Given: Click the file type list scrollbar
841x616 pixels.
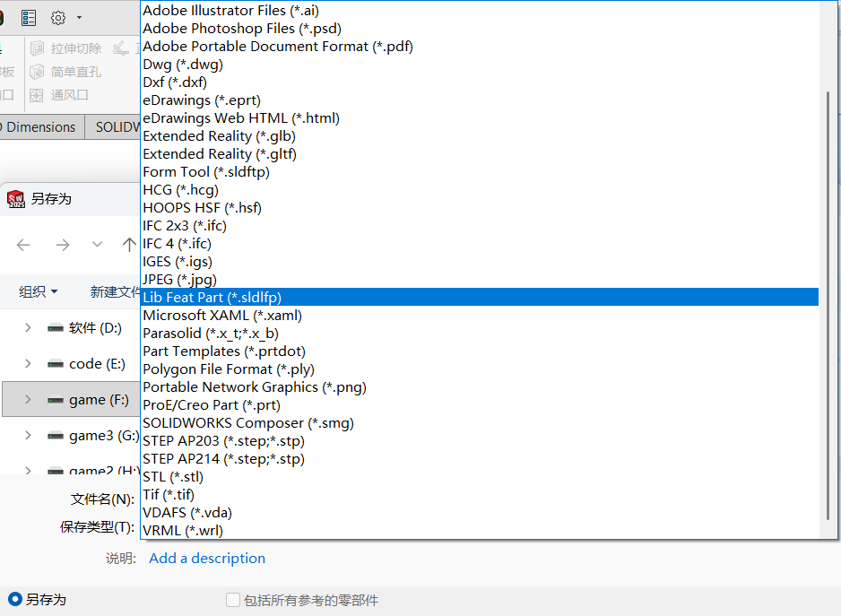Looking at the screenshot, I should pyautogui.click(x=828, y=306).
